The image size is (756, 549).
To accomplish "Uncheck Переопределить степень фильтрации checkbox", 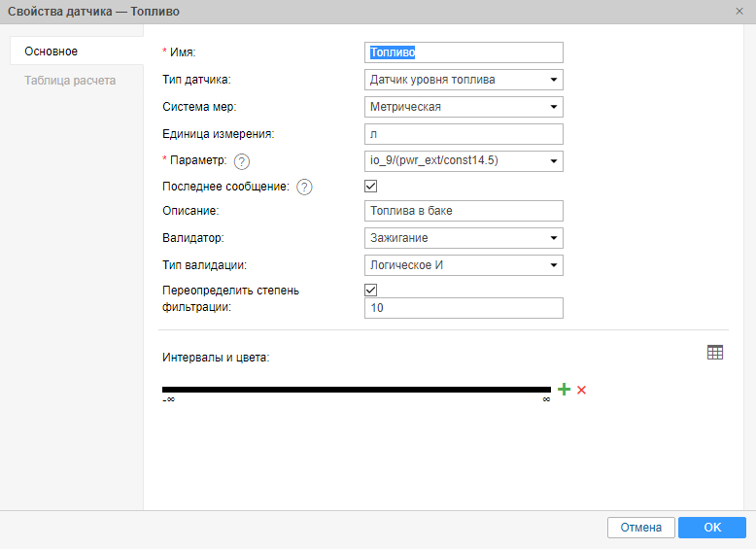I will [x=370, y=290].
